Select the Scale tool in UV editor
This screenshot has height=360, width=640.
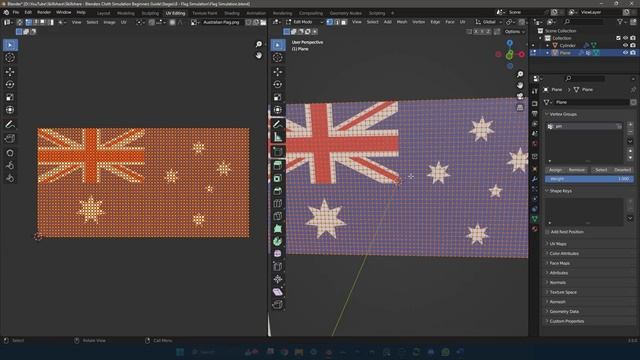[x=10, y=97]
